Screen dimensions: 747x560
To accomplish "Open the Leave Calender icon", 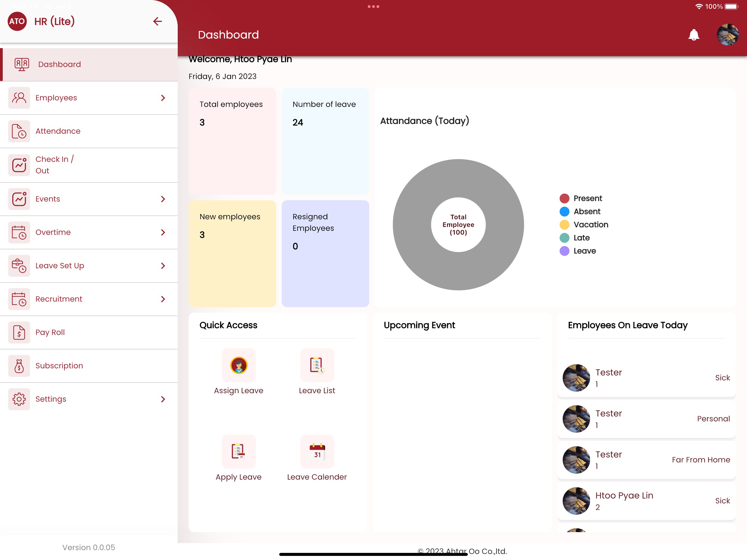I will [317, 451].
